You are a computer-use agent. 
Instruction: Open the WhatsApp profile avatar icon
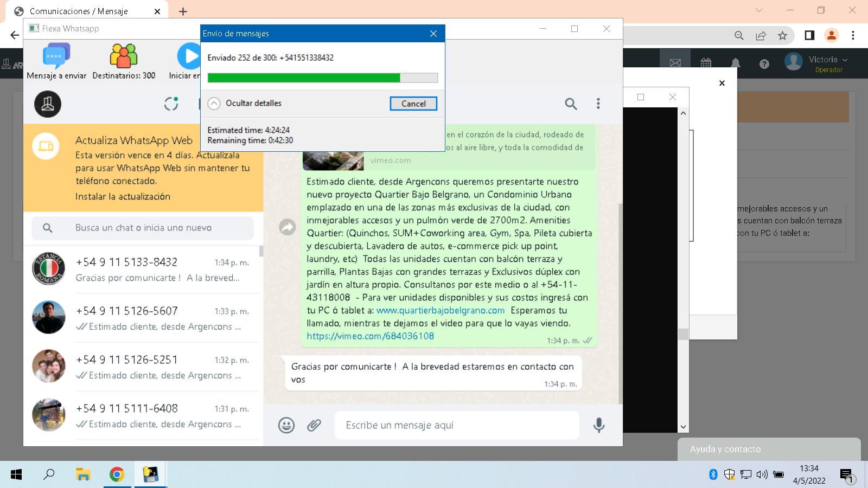click(x=48, y=104)
